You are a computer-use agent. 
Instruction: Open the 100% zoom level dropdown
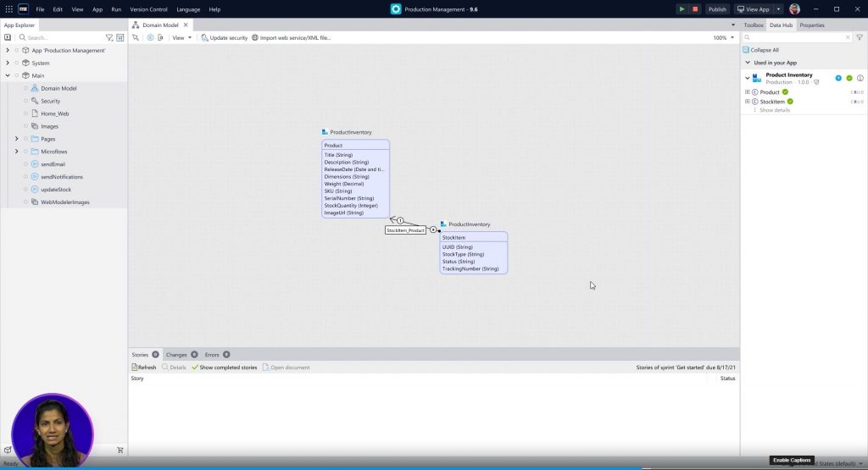click(732, 37)
